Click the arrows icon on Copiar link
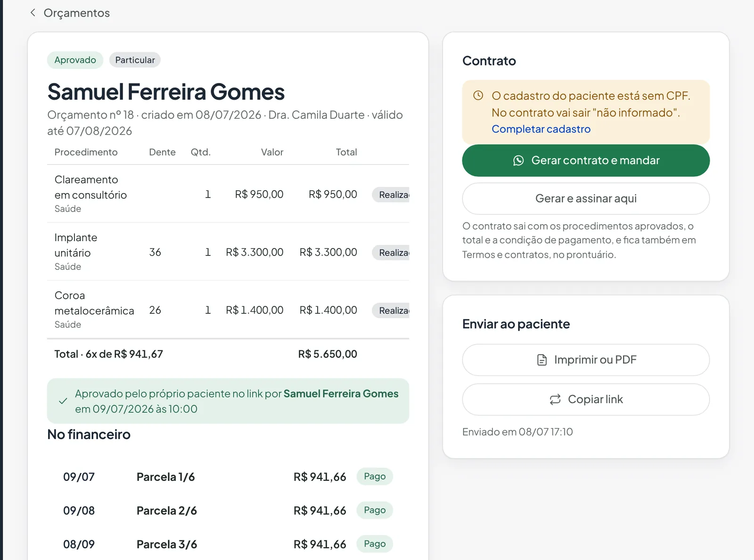Screen dimensions: 754x560 555,399
